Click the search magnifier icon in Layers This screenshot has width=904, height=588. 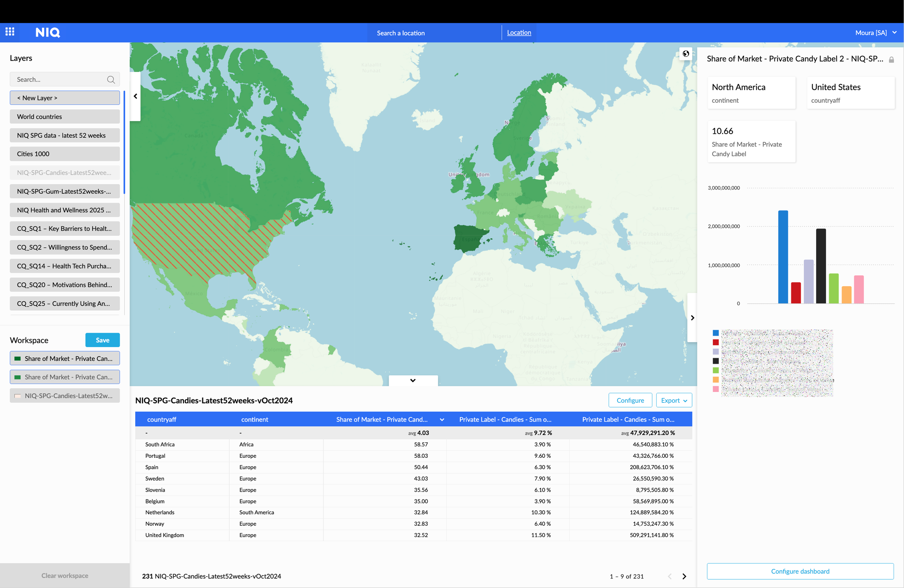111,80
